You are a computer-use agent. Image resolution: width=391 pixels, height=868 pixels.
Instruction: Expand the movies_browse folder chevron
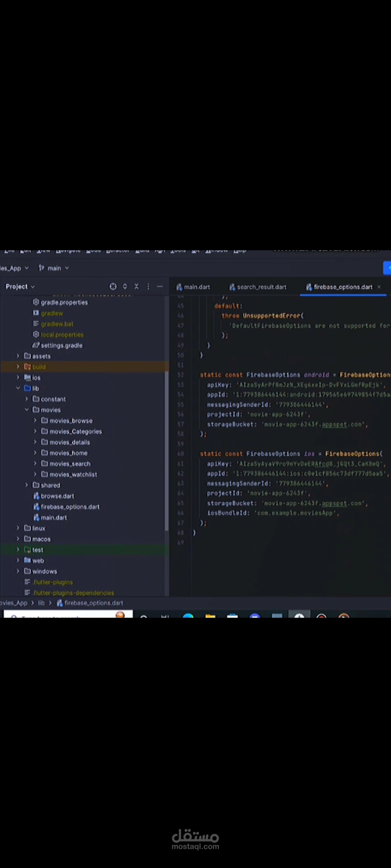pos(35,421)
